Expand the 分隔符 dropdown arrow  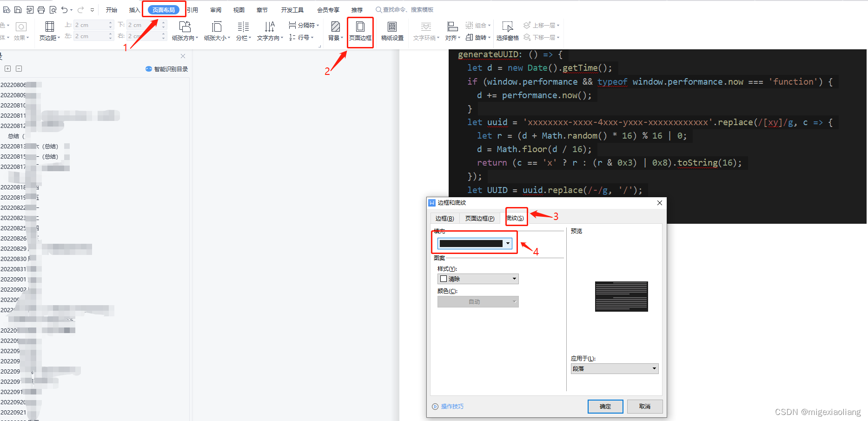click(x=318, y=25)
